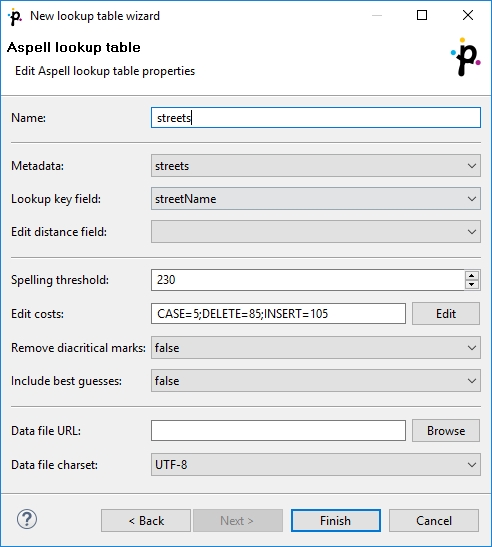The image size is (492, 547).
Task: Open the Edit distance field dropdown
Action: click(x=316, y=232)
